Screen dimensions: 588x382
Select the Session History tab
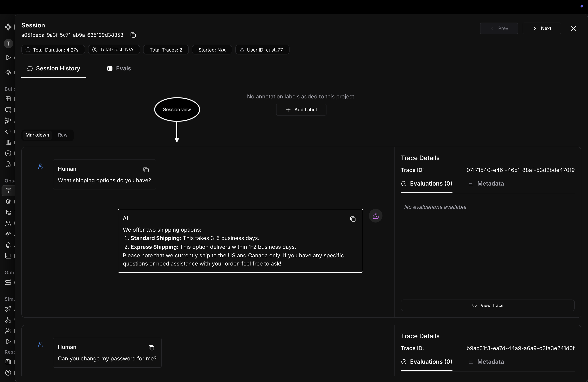coord(54,68)
